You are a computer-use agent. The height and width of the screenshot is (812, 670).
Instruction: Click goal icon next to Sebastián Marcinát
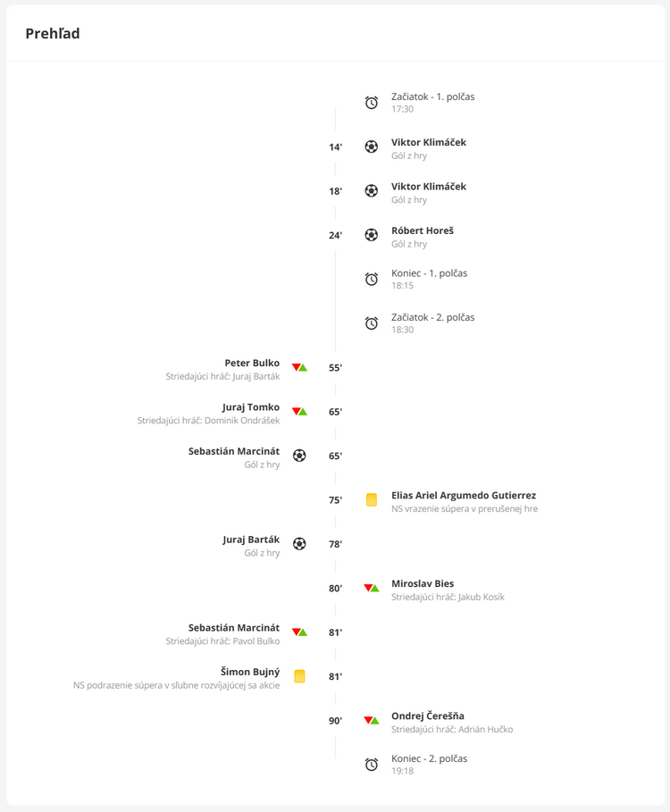299,456
